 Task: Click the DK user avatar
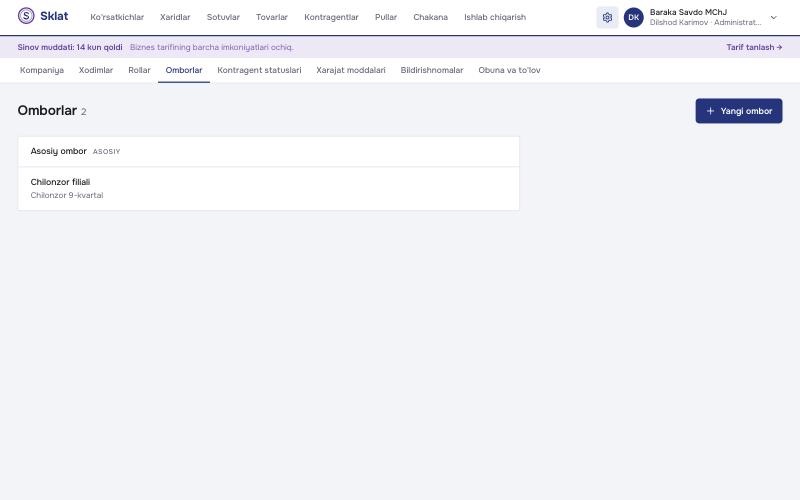pyautogui.click(x=634, y=17)
